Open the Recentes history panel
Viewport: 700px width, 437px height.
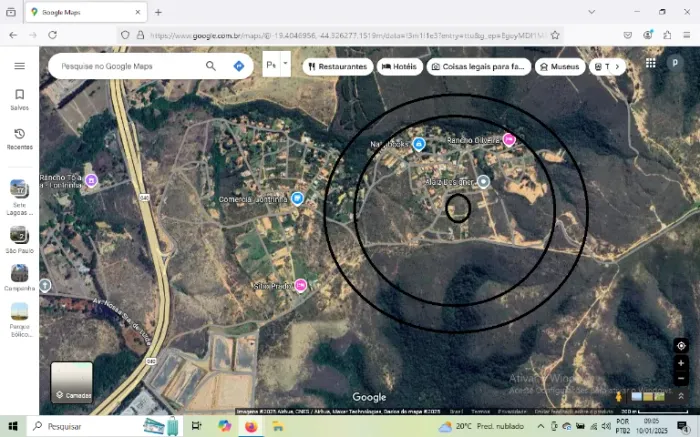[19, 139]
